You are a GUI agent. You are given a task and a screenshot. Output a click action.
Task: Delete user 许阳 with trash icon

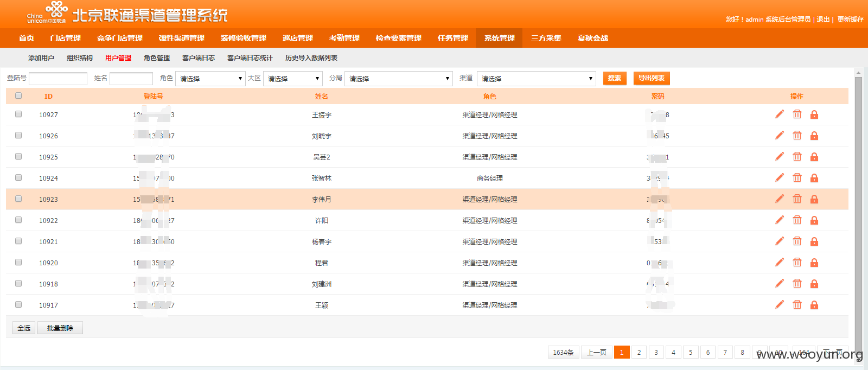797,220
